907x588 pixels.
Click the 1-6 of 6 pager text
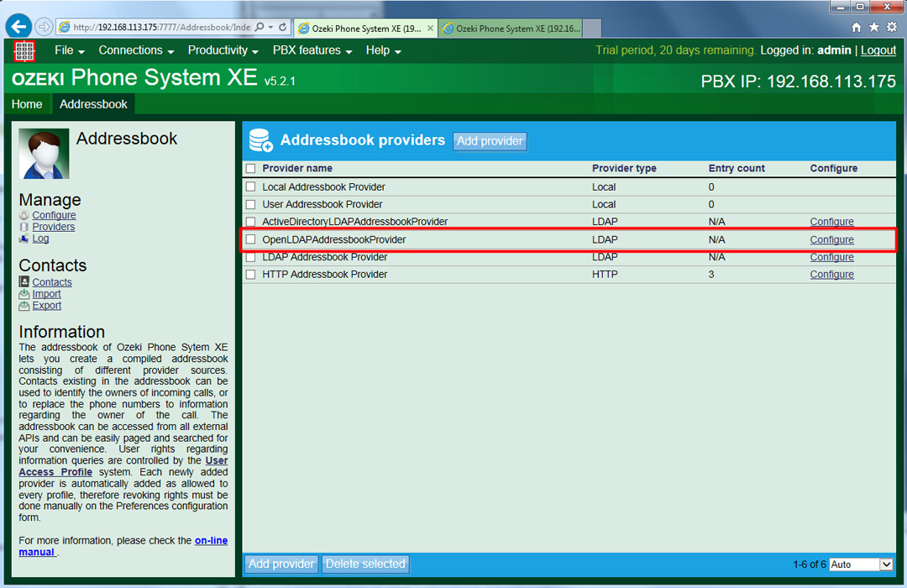[x=810, y=564]
